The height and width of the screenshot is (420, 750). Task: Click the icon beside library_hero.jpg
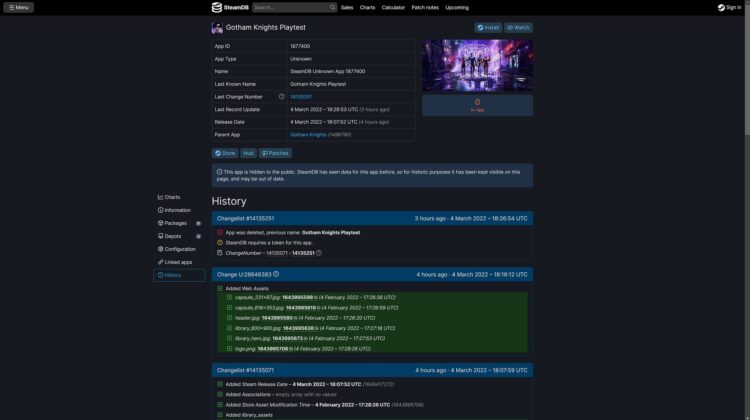point(229,338)
